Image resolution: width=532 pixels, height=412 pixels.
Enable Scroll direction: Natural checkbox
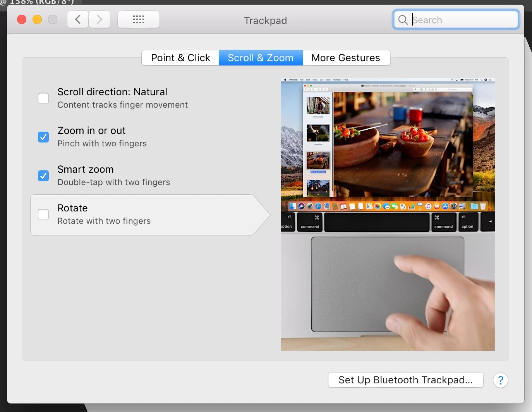[43, 98]
